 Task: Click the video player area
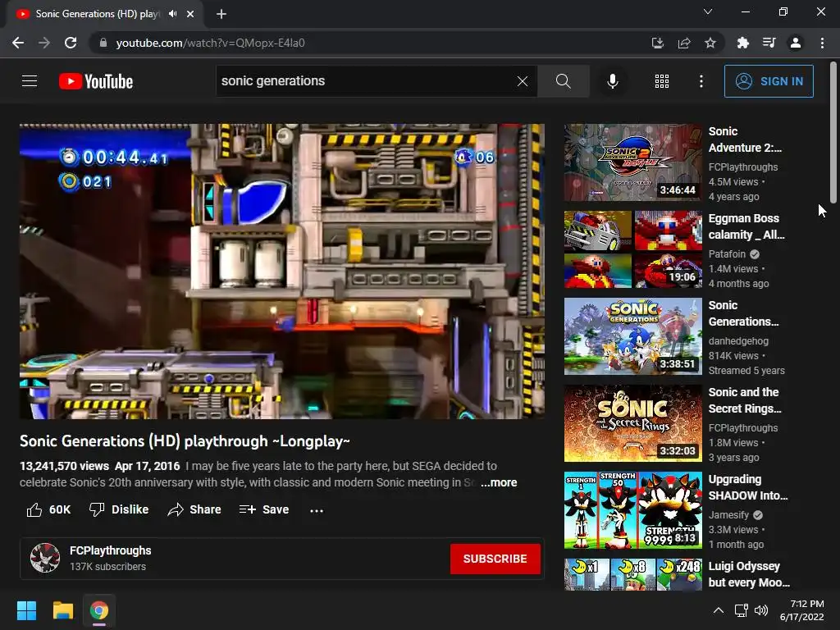point(282,271)
